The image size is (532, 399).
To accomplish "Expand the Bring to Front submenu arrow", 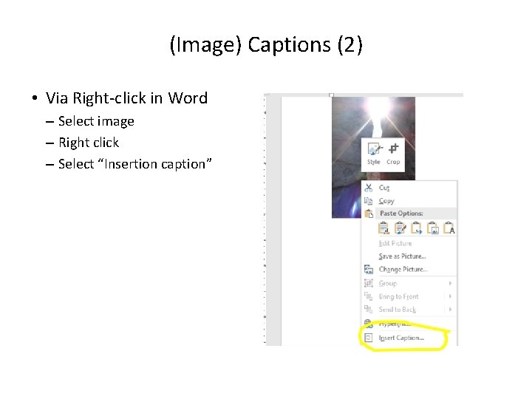I will 450,296.
